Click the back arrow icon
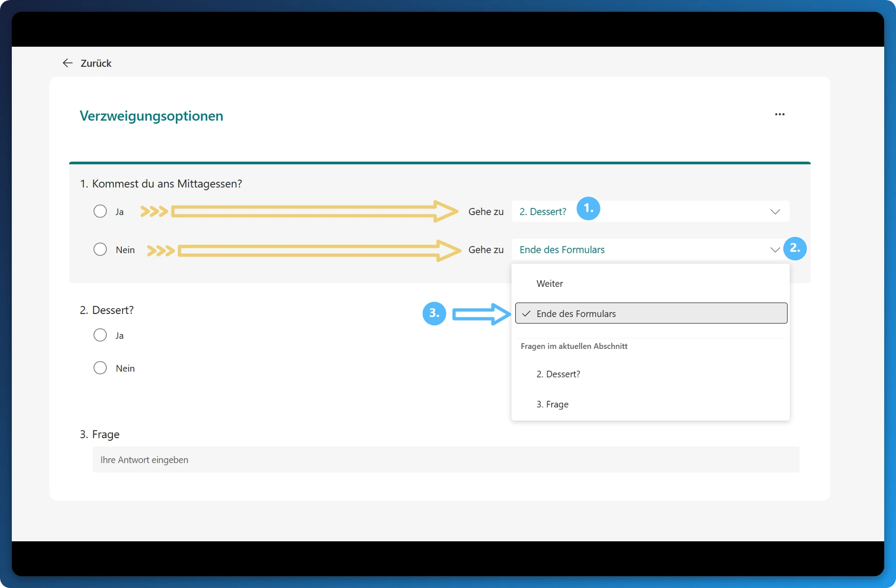 tap(67, 63)
